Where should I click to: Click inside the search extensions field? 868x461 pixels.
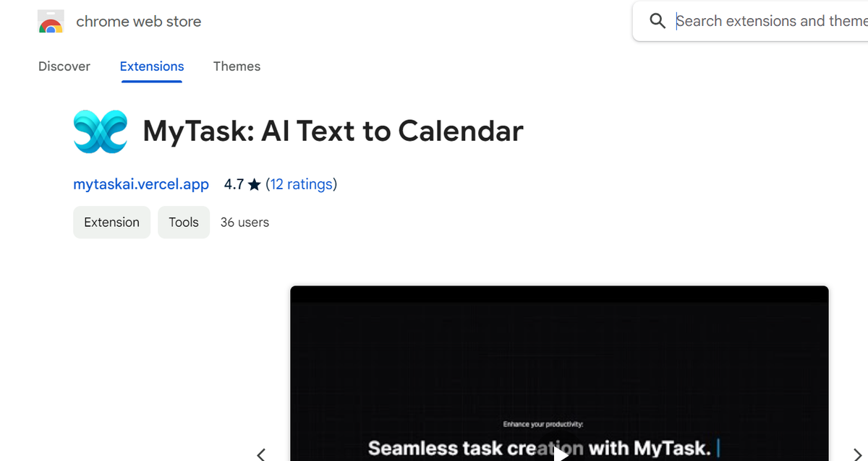pos(759,21)
